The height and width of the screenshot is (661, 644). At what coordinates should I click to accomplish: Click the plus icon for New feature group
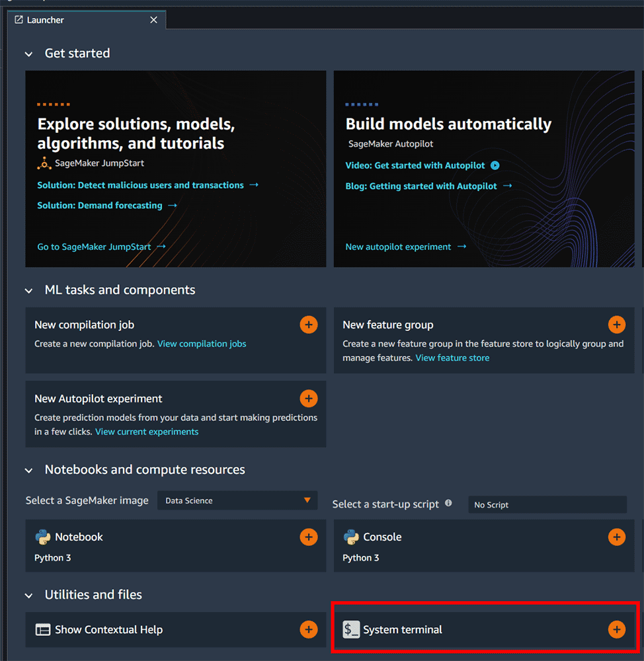pyautogui.click(x=616, y=325)
